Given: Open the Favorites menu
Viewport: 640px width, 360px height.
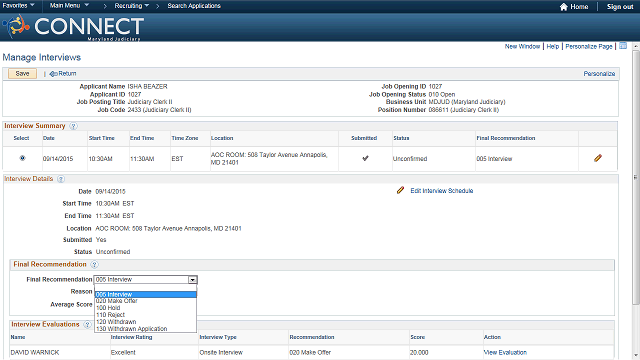Looking at the screenshot, I should click(x=18, y=5).
